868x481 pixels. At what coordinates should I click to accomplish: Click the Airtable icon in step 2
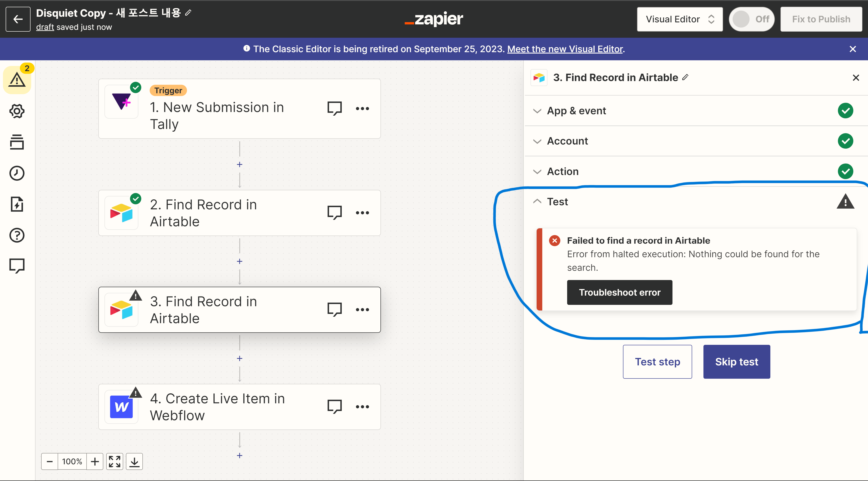(x=121, y=213)
